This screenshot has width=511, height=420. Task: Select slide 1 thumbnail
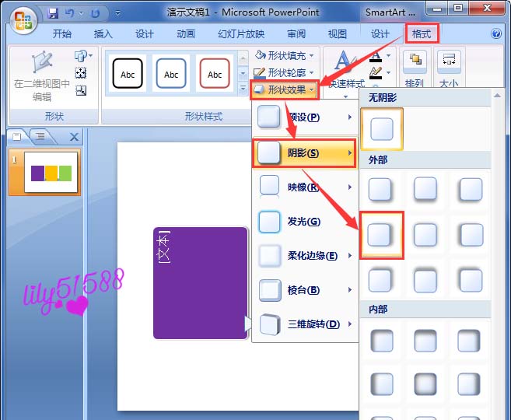click(x=51, y=173)
